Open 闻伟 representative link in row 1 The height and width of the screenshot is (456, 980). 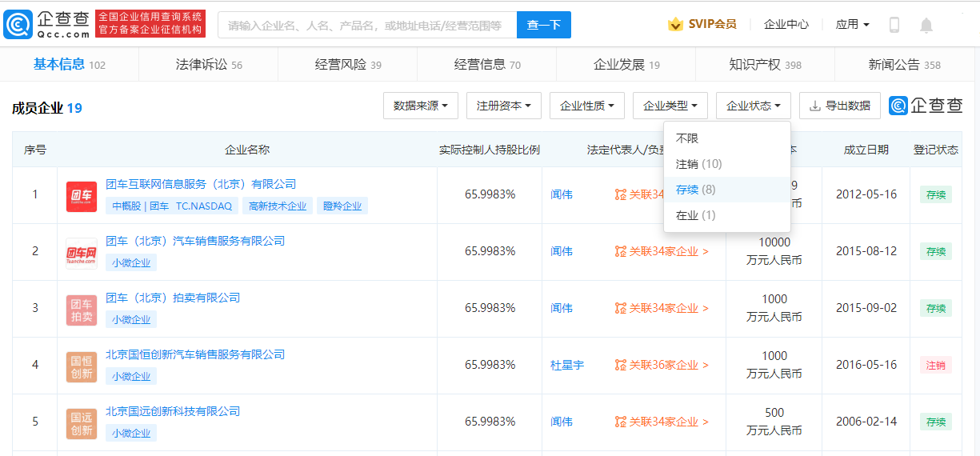click(x=562, y=194)
